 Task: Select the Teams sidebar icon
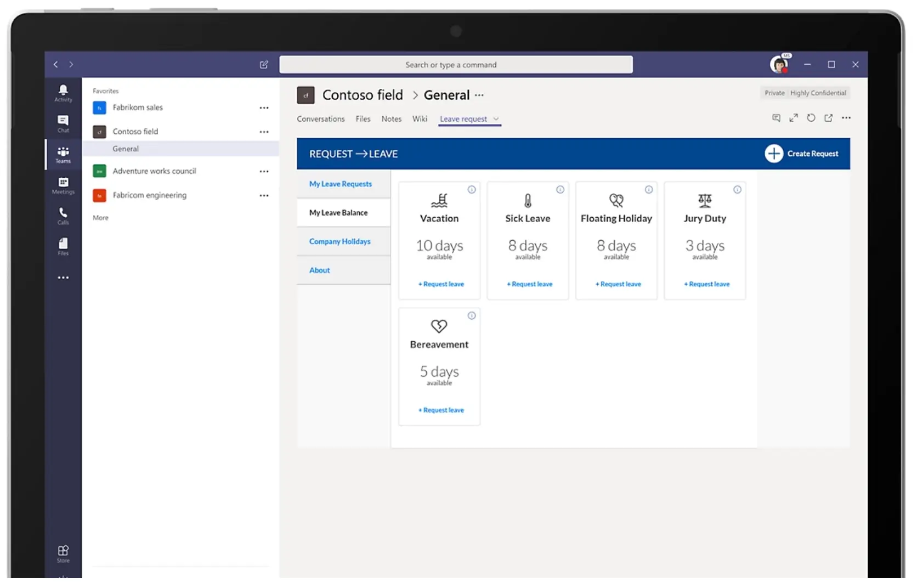coord(63,155)
